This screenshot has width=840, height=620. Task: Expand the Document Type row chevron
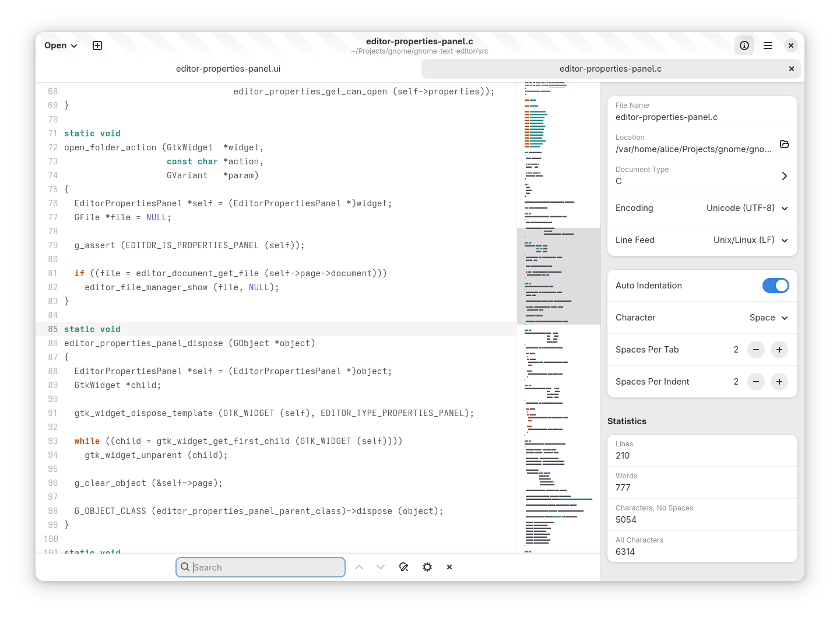point(784,176)
